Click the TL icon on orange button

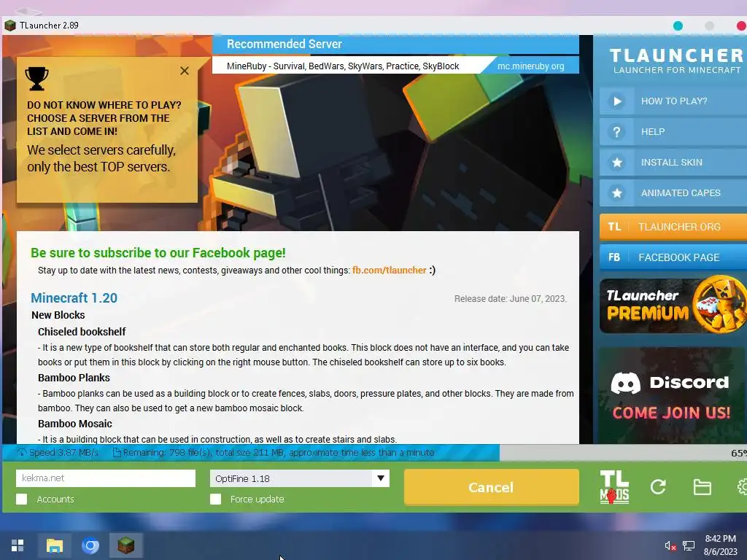coord(614,227)
